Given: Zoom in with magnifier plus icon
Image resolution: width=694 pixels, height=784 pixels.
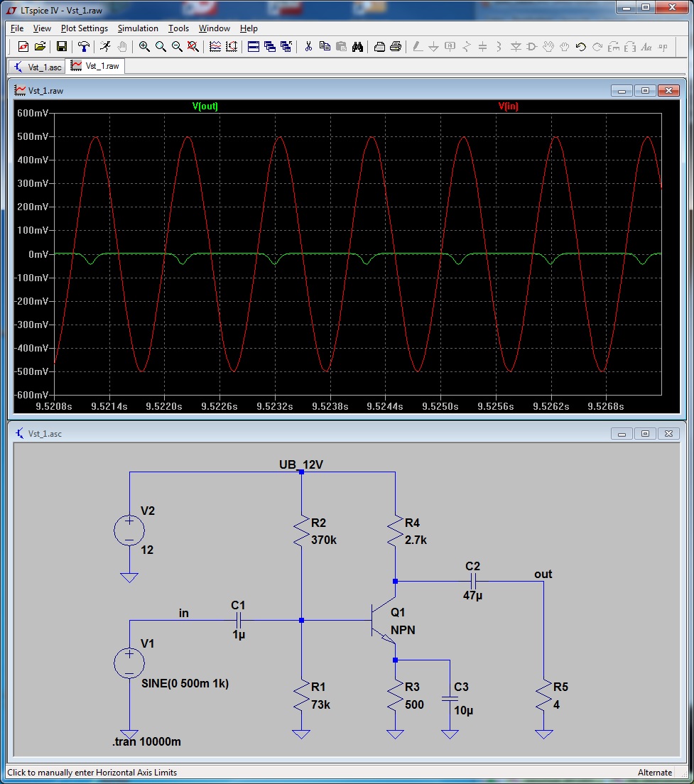Looking at the screenshot, I should click(x=144, y=46).
